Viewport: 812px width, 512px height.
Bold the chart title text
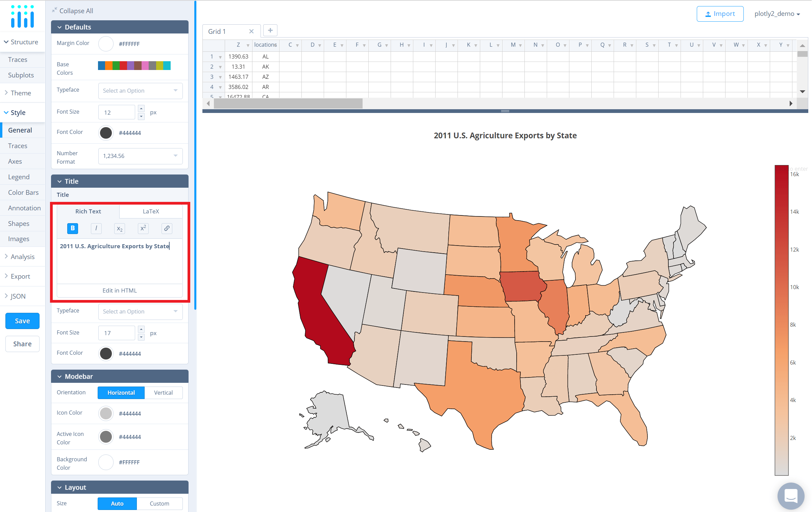(x=72, y=228)
